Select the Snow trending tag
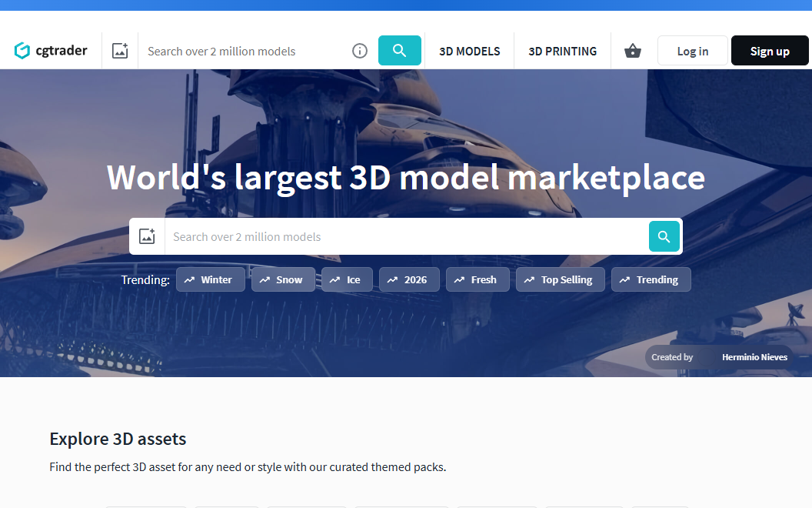This screenshot has width=812, height=508. click(x=283, y=279)
